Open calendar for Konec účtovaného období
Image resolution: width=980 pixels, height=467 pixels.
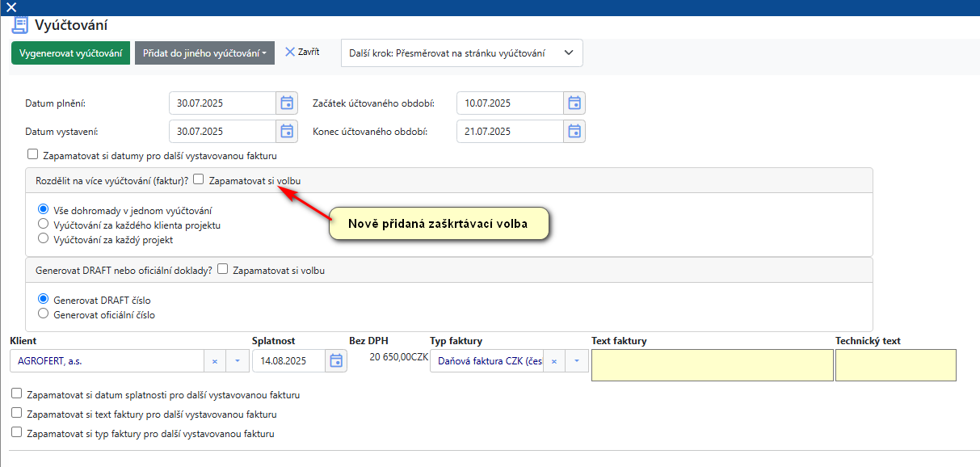pyautogui.click(x=574, y=131)
